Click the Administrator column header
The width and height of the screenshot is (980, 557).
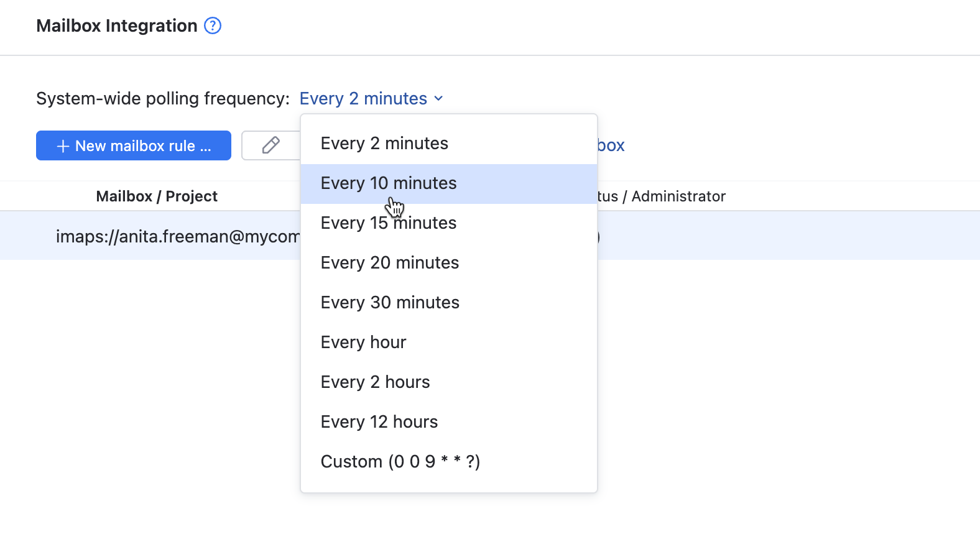tap(678, 196)
